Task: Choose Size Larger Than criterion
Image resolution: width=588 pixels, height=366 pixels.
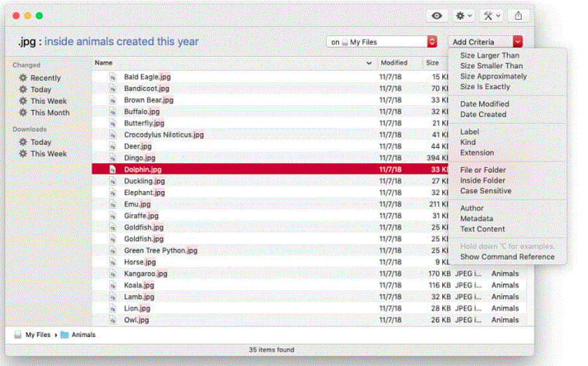Action: click(489, 56)
